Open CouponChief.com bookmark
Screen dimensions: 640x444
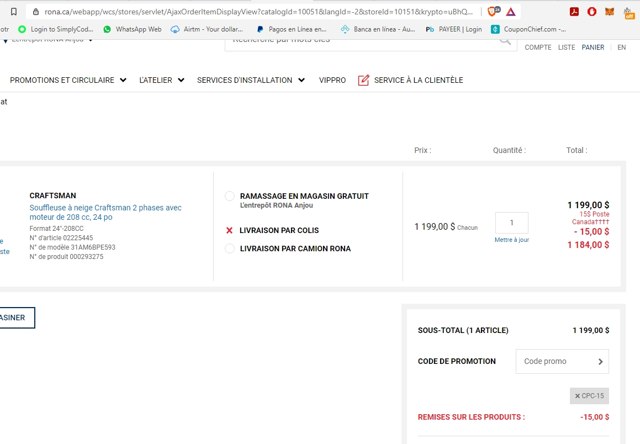coord(529,29)
